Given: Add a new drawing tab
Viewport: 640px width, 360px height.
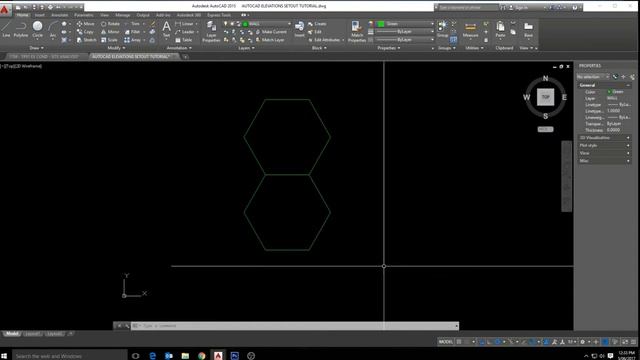Looking at the screenshot, I should (x=185, y=57).
